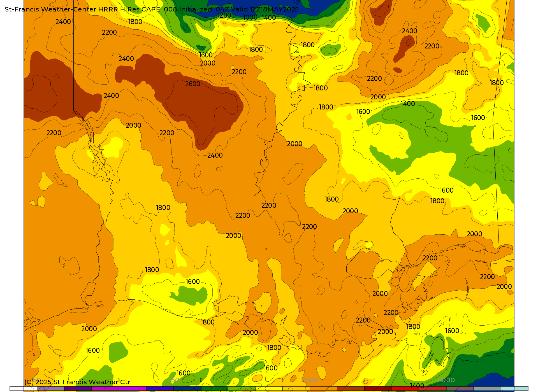538x392 pixels.
Task: Select the pale blue swatch ending the color bar
Action: 514,389
